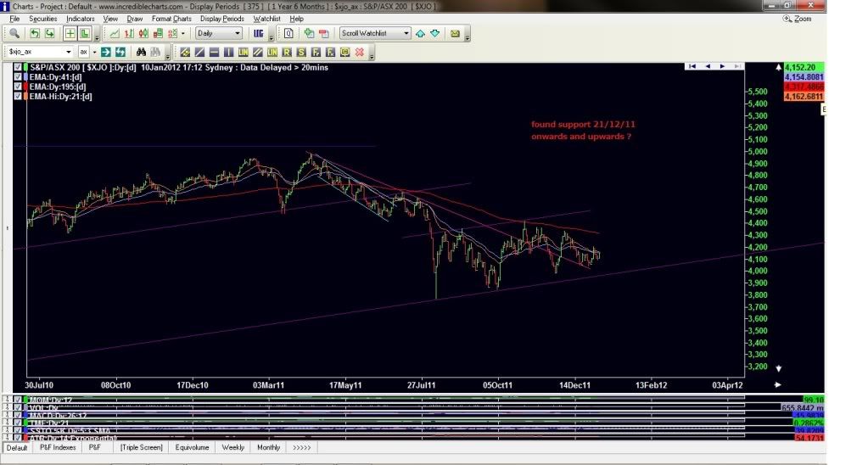Expand toolbar options after the grid tool icon
The height and width of the screenshot is (465, 868).
coord(97,37)
